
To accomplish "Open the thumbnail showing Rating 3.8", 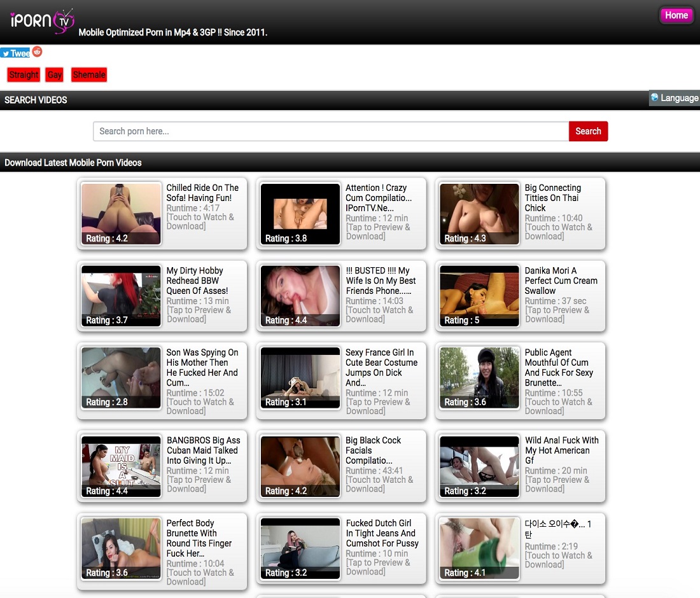I will [300, 214].
